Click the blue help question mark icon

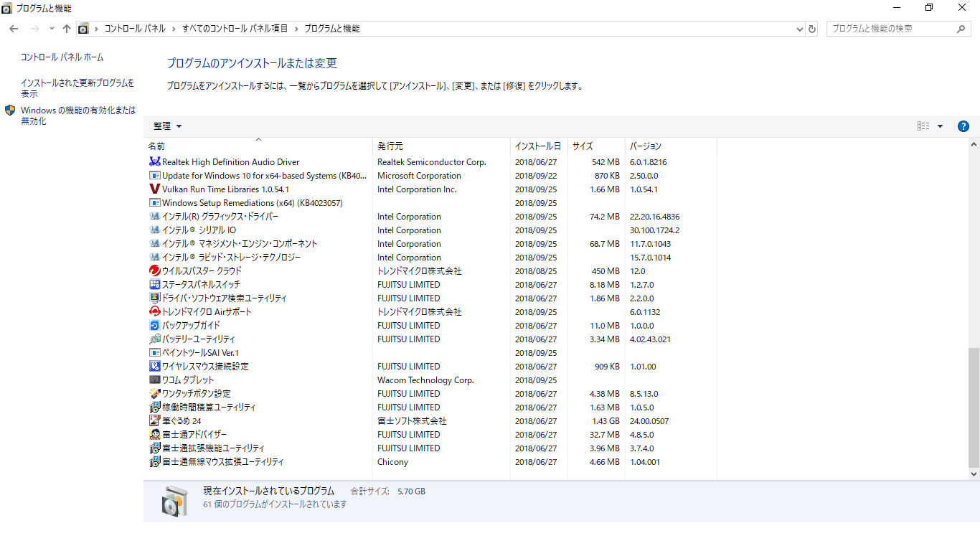[963, 126]
